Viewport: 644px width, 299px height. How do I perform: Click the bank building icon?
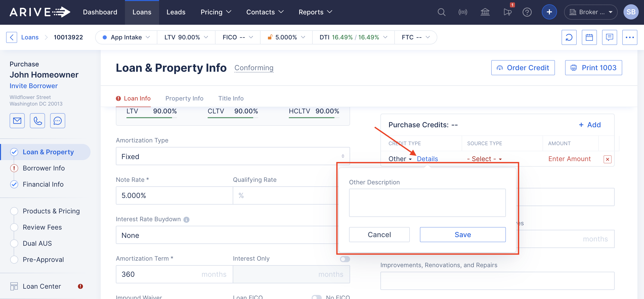(x=485, y=12)
